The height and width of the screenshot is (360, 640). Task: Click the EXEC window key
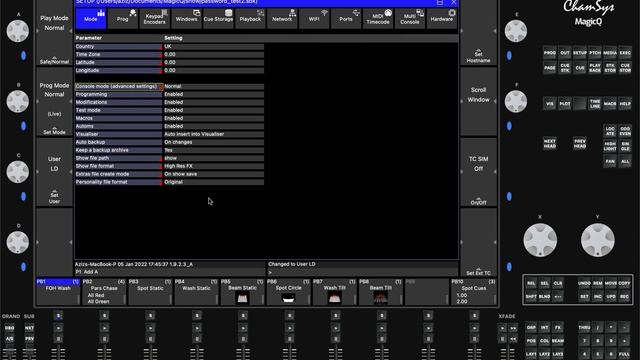625,53
